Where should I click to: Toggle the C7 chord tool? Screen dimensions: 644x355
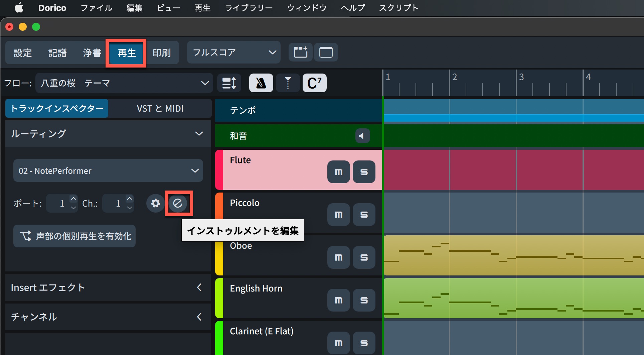click(315, 83)
